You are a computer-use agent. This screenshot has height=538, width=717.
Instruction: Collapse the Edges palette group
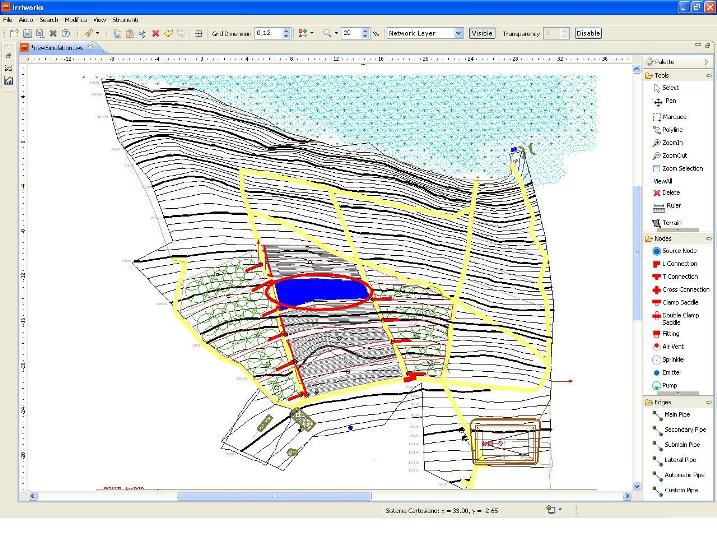[x=664, y=402]
